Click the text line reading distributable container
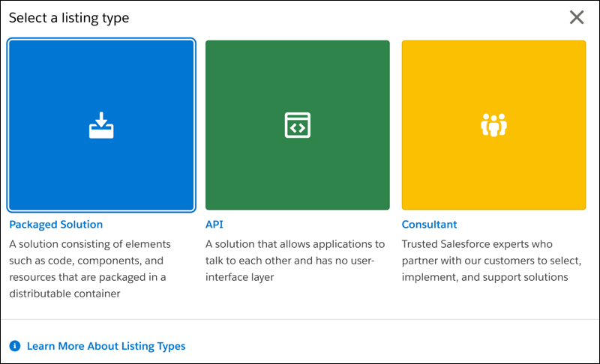This screenshot has height=364, width=600. click(64, 294)
